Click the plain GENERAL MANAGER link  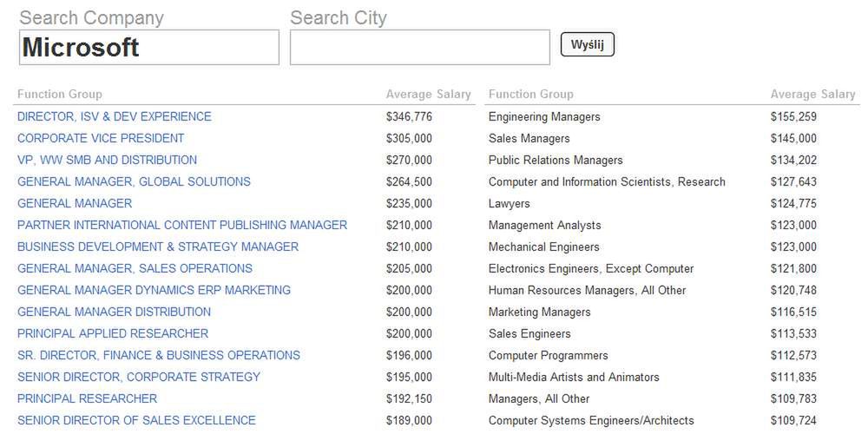[75, 204]
